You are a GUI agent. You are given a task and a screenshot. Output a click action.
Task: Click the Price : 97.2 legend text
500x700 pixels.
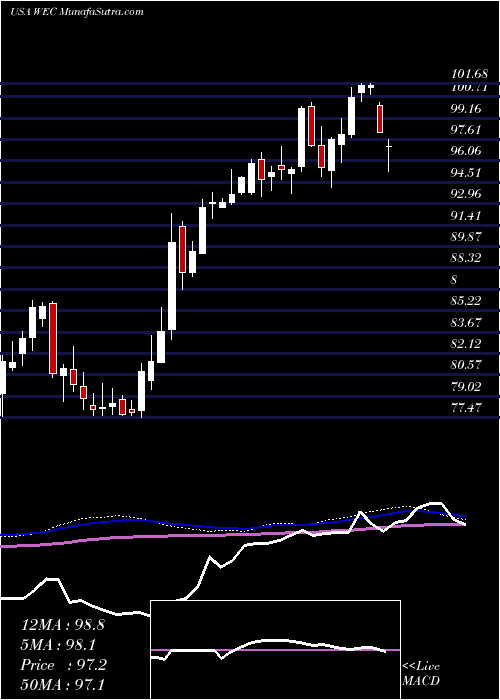point(63,665)
